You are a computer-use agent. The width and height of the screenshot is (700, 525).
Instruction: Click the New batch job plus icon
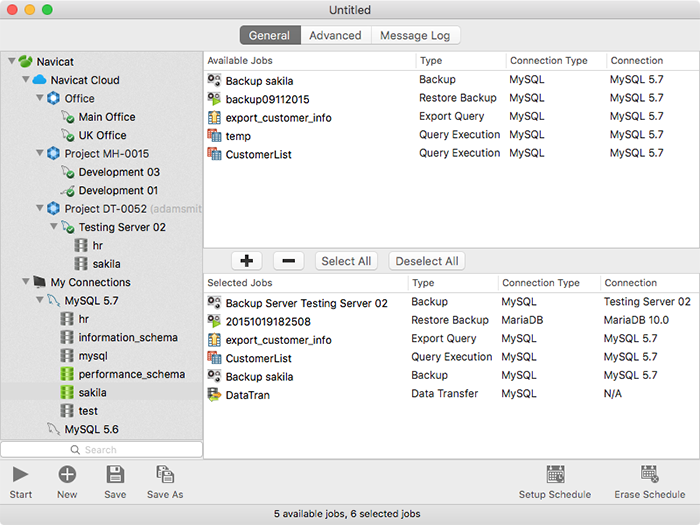(x=67, y=475)
